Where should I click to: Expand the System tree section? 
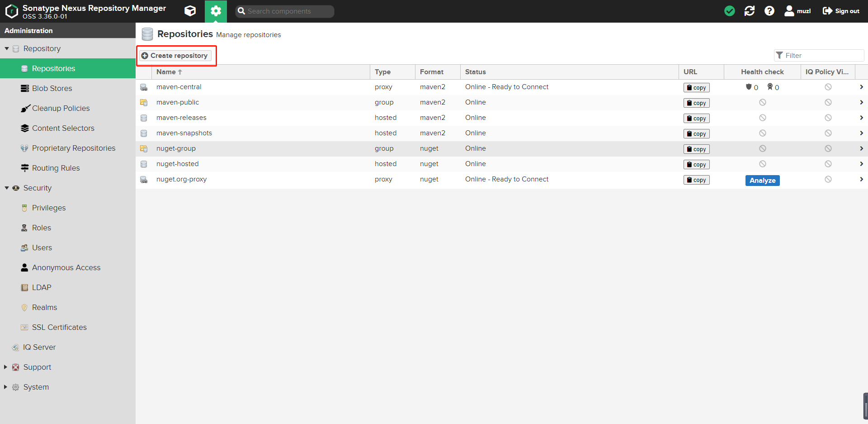(x=5, y=387)
